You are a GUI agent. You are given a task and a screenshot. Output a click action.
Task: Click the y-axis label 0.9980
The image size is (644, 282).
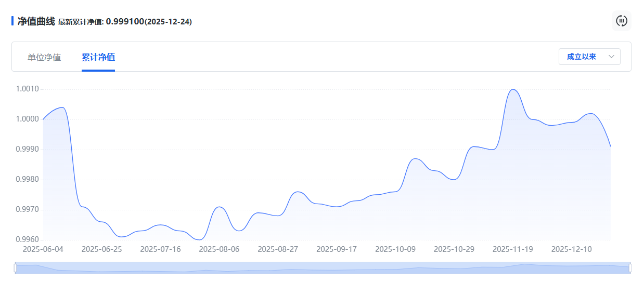point(27,180)
